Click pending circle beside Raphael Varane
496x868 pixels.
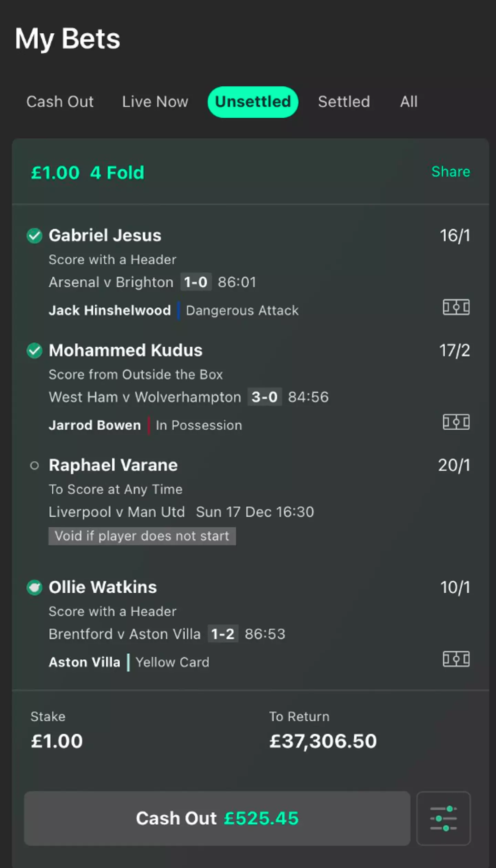click(x=34, y=466)
